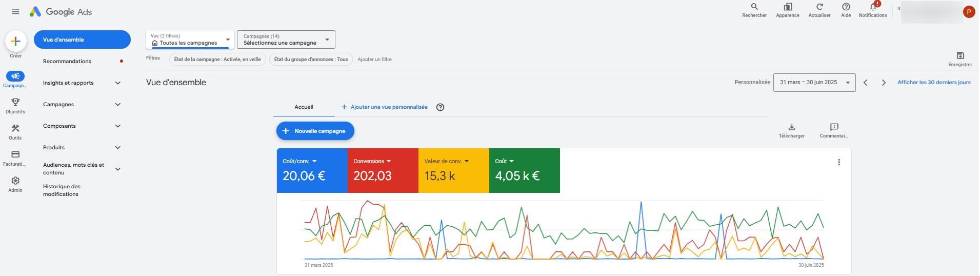
Task: Open the Coût metric dropdown
Action: [505, 161]
